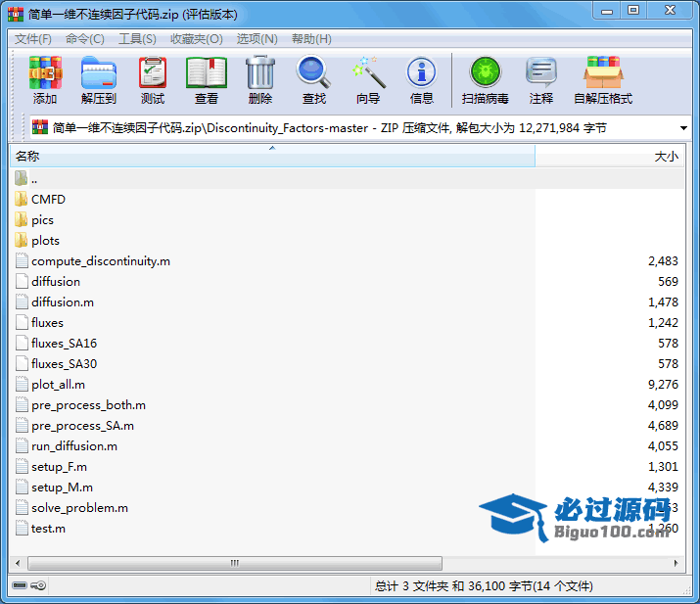Click the horizontal scrollbar thumb
The width and height of the screenshot is (700, 604).
pyautogui.click(x=235, y=563)
